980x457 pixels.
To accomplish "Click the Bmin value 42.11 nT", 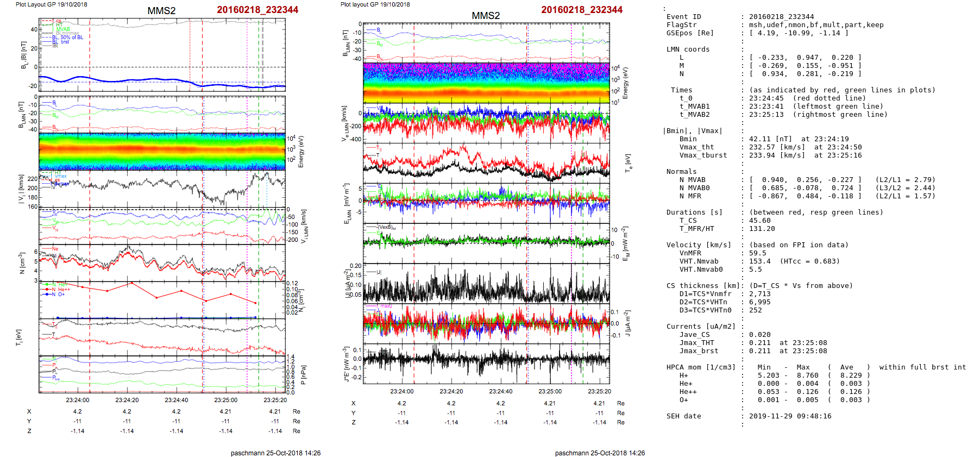I will [771, 139].
